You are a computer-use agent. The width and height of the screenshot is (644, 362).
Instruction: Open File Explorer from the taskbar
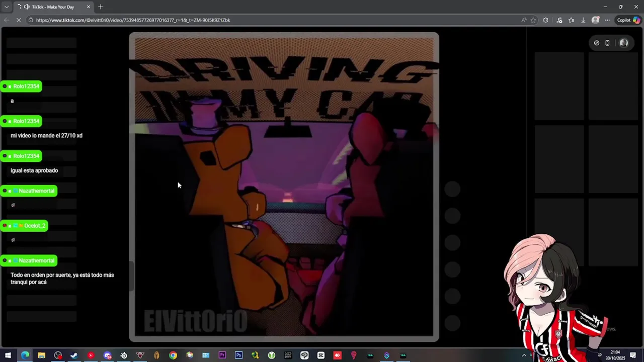click(41, 355)
